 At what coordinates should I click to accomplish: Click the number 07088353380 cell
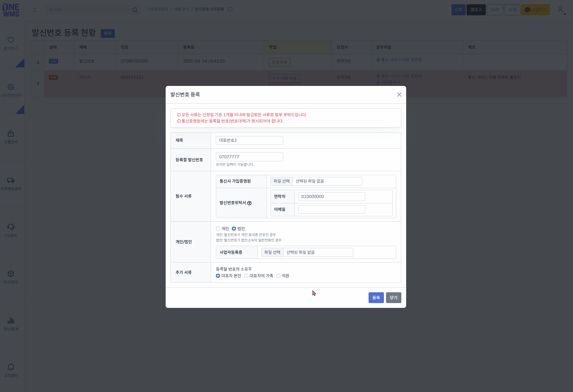click(135, 61)
